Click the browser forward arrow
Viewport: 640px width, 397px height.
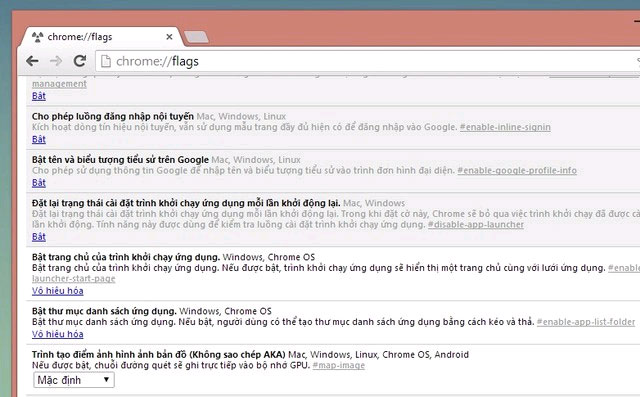pos(56,61)
